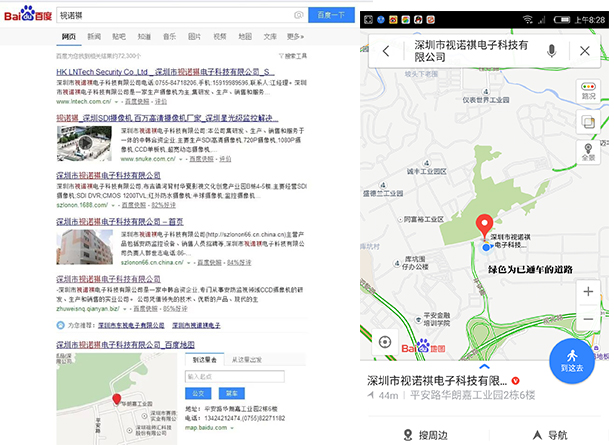Open HK LNTech Security Co. Ltd result

point(165,72)
